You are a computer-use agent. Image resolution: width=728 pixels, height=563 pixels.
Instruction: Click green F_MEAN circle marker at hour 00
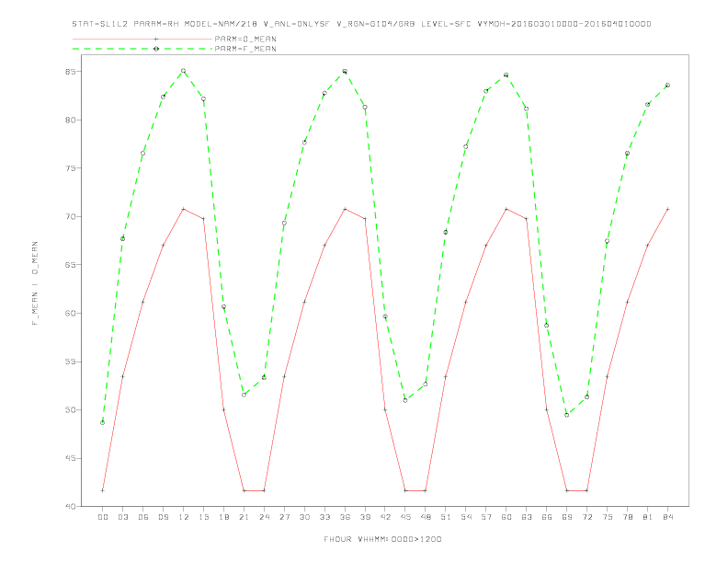coord(103,423)
